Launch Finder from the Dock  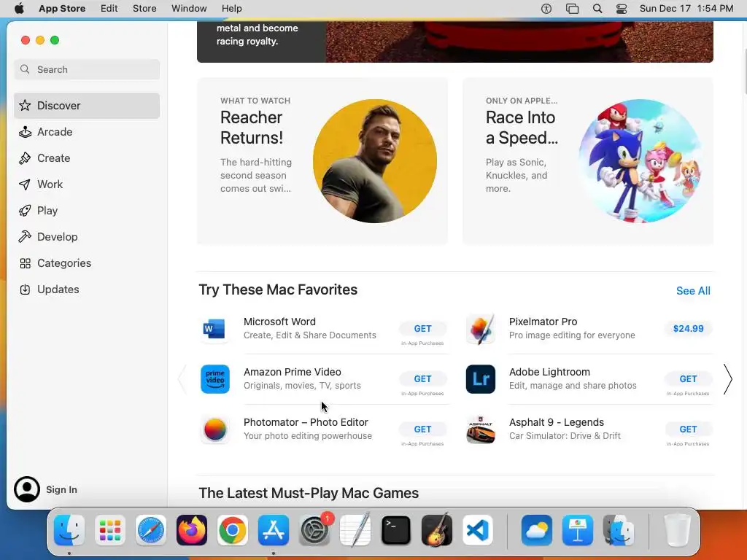[x=69, y=530]
